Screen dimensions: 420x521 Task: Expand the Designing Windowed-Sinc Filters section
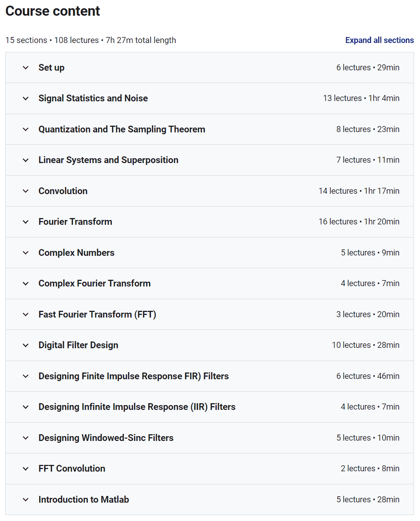209,438
